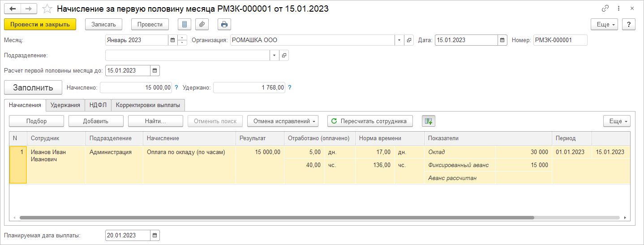Click the Организация input field
This screenshot has height=245, width=644.
pos(312,40)
